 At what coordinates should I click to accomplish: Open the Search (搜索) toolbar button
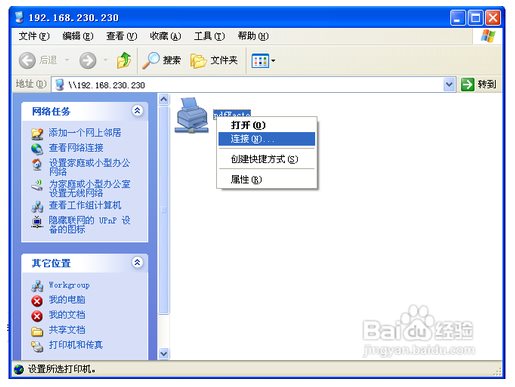(x=162, y=60)
